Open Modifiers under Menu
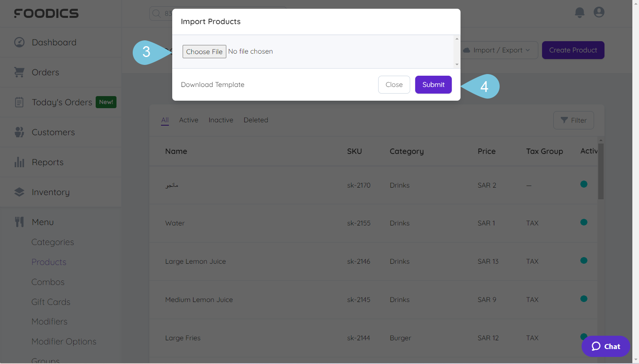Screen dimensions: 639x364 [50, 322]
